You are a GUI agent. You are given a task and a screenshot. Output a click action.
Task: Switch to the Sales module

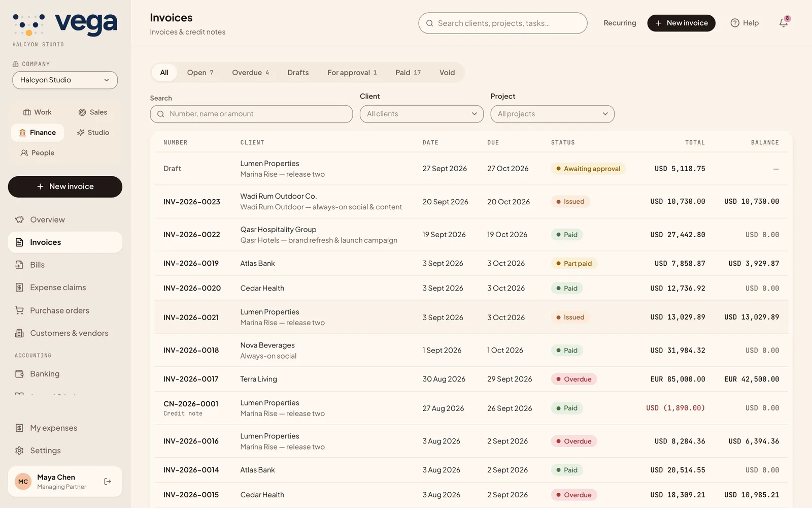[x=93, y=112]
